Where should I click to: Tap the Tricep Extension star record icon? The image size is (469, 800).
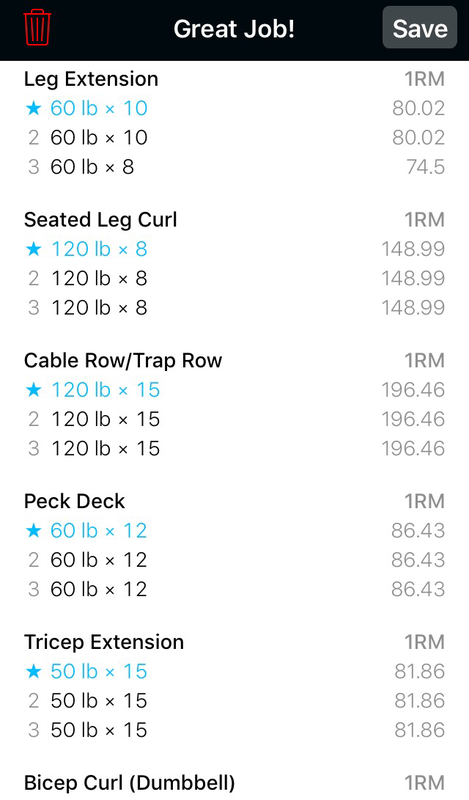pos(33,671)
